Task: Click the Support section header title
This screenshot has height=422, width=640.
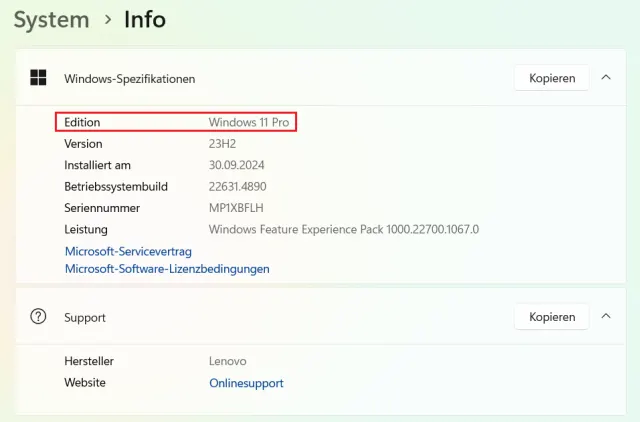Action: click(85, 317)
